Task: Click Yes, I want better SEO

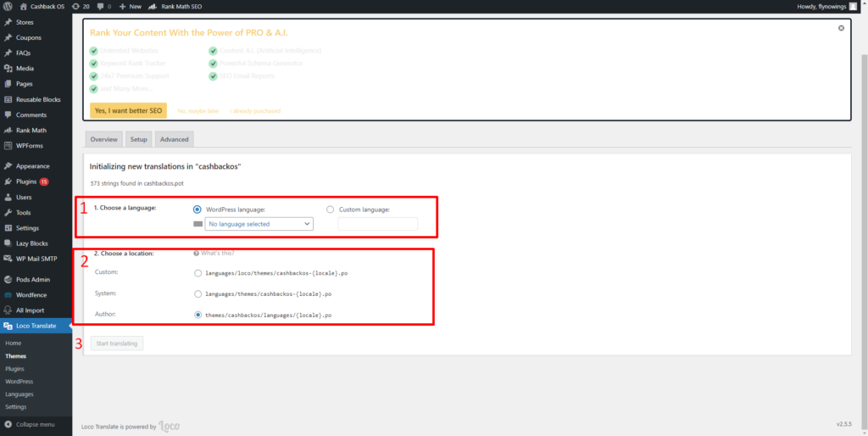Action: pos(128,111)
